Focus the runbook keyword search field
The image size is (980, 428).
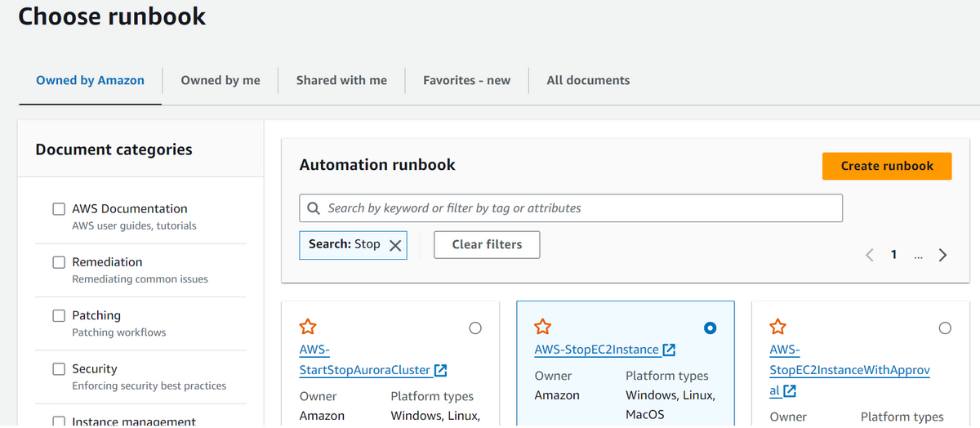(x=571, y=208)
